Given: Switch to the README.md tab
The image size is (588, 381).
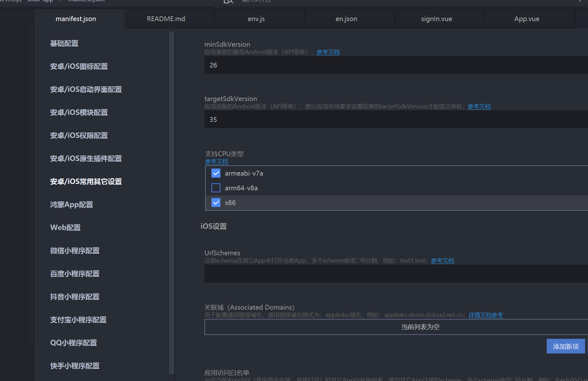Looking at the screenshot, I should pos(166,19).
